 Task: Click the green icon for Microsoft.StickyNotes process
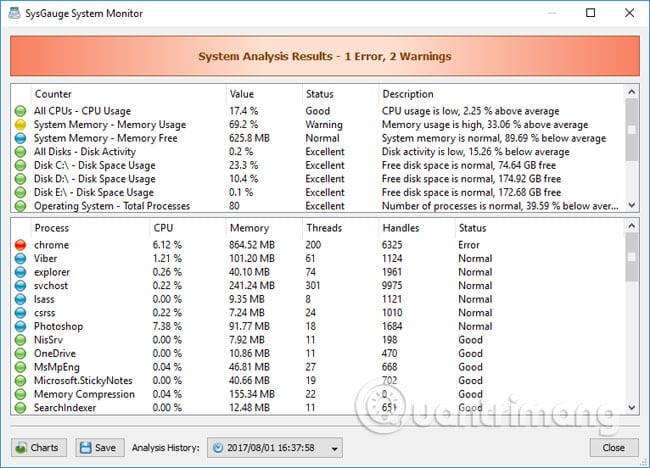pyautogui.click(x=20, y=381)
